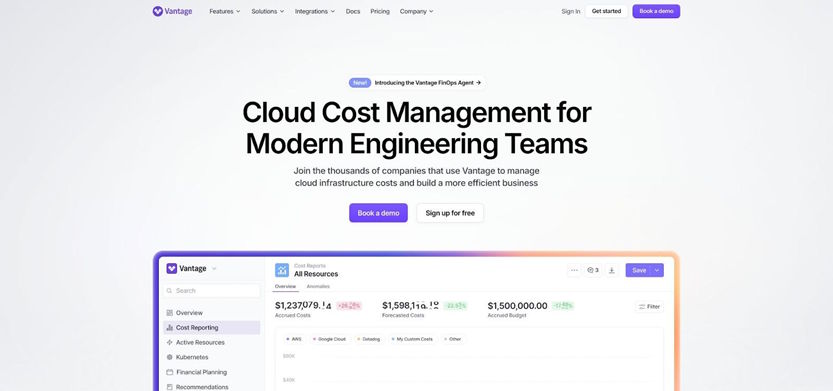Viewport: 833px width, 391px height.
Task: Click the Cost Reporting bar chart icon
Action: (x=169, y=328)
